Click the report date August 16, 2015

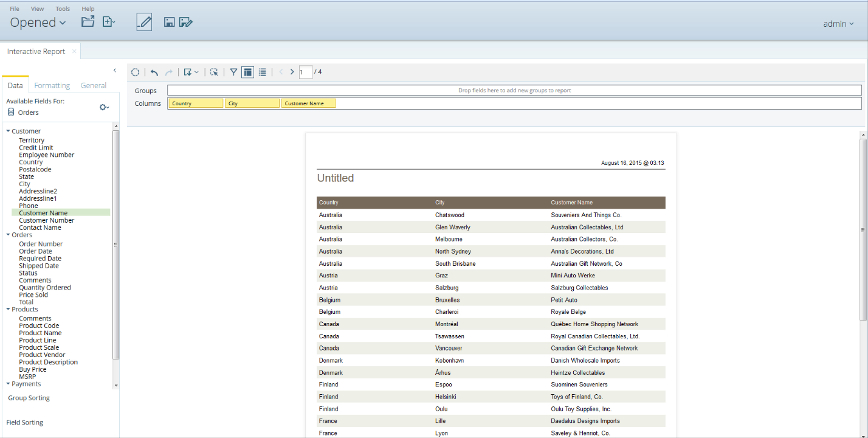pyautogui.click(x=633, y=163)
